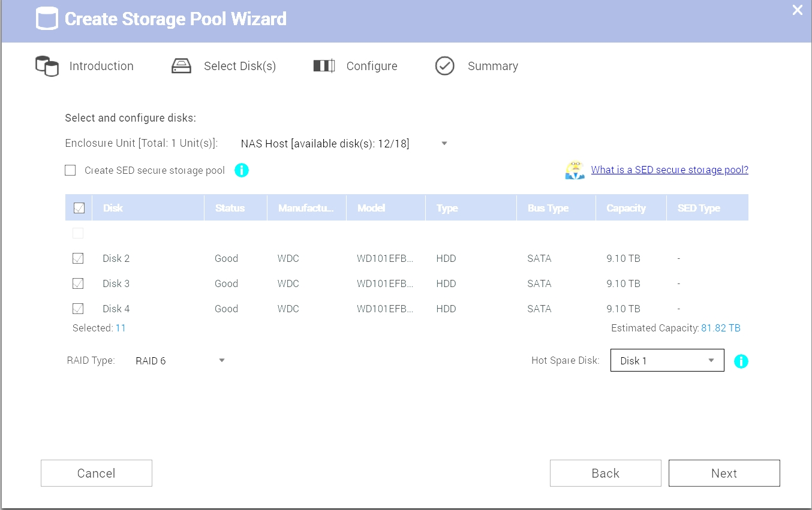812x510 pixels.
Task: Toggle the select-all checkbox in table header
Action: coord(78,207)
